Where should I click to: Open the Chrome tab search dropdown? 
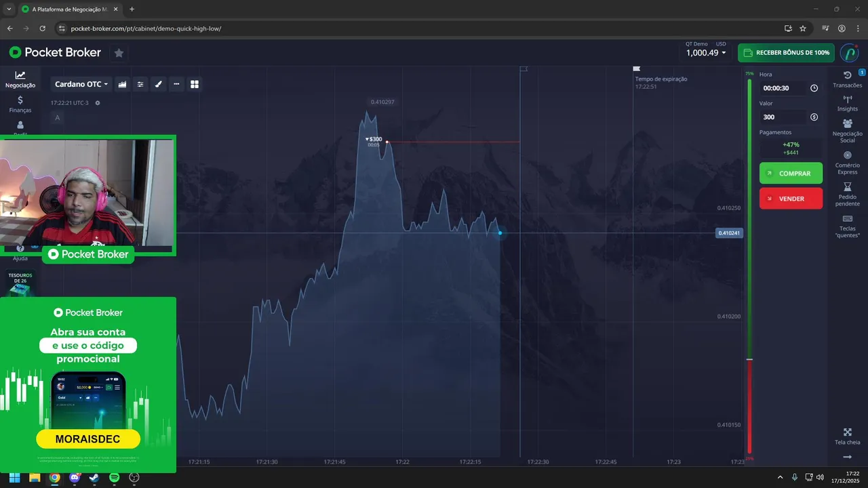pos(8,9)
